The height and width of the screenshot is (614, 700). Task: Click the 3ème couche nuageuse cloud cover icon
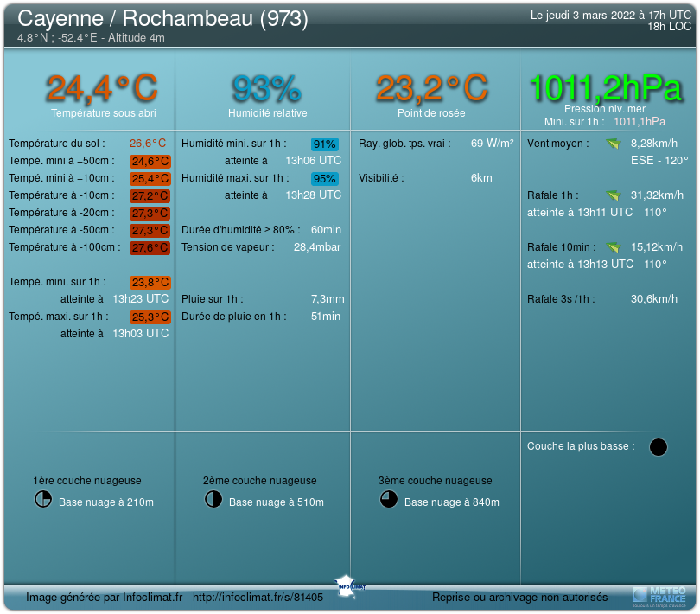click(388, 499)
